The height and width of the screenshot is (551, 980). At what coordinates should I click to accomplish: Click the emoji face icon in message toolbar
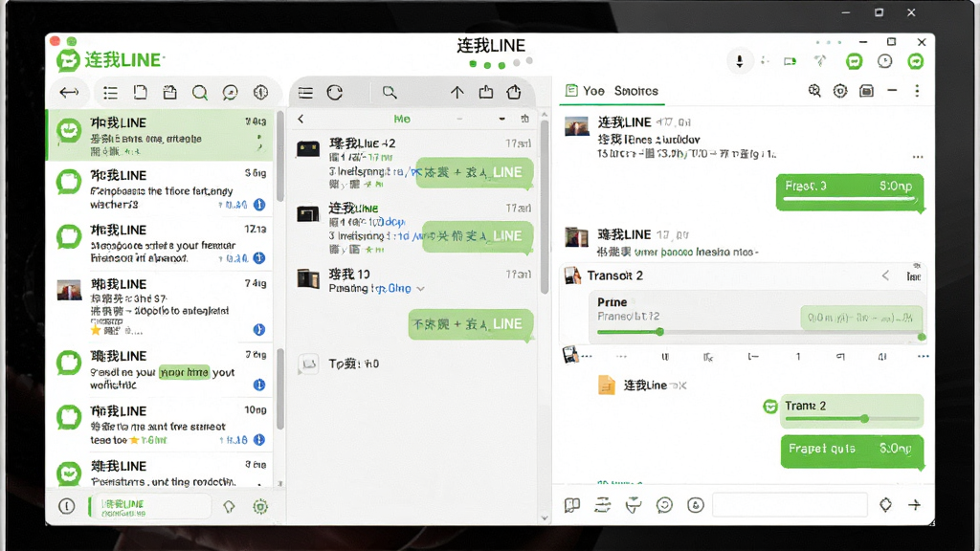664,505
